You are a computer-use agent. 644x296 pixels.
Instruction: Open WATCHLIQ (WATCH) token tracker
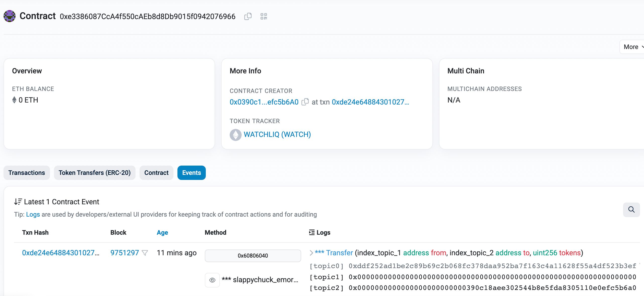(277, 134)
